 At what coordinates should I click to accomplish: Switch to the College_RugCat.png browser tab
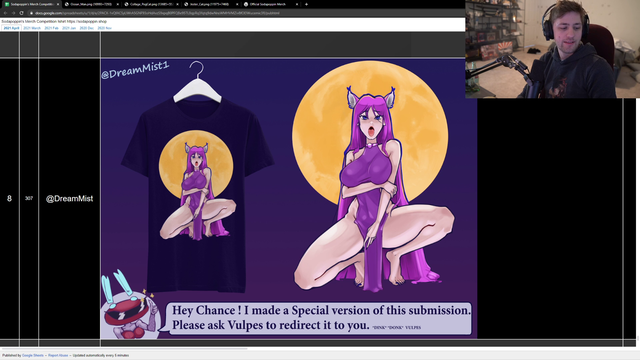tap(151, 4)
